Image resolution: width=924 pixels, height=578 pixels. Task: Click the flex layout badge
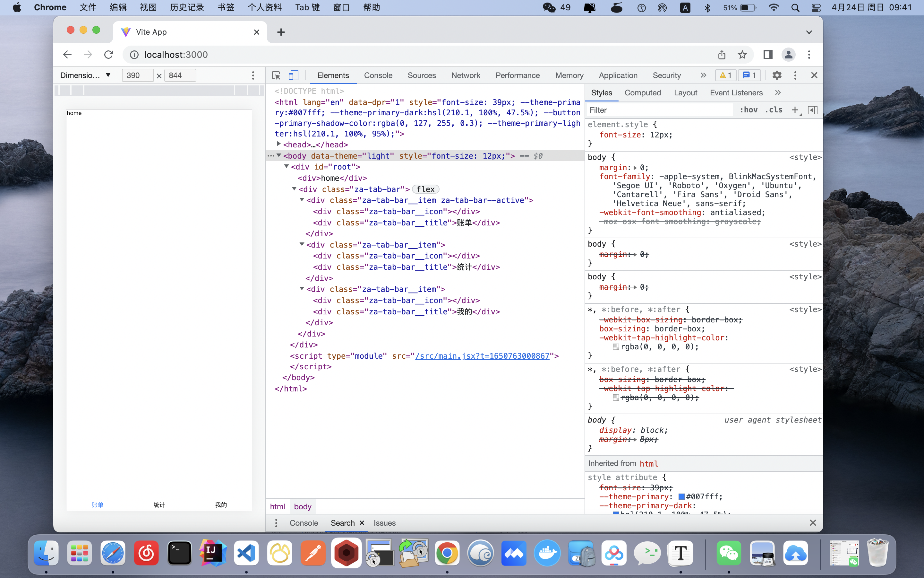425,189
